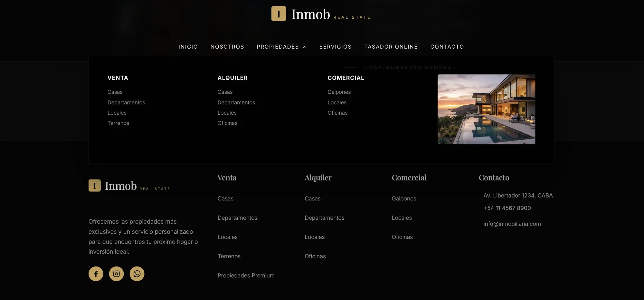644x300 pixels.
Task: Click Locales under Alquiler in mega menu
Action: coord(227,113)
